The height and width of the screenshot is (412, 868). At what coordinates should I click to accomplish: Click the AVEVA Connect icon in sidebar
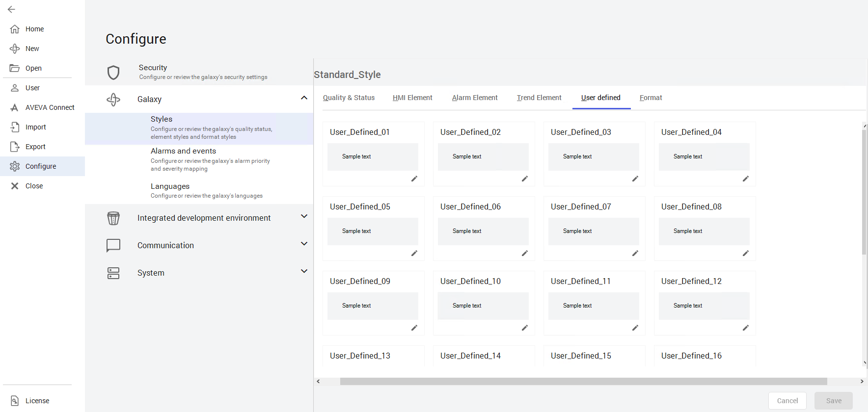coord(15,107)
